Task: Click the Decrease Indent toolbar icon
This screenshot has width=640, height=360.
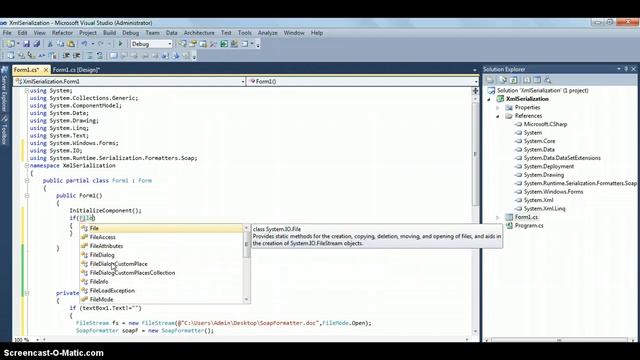Action: tap(66, 56)
